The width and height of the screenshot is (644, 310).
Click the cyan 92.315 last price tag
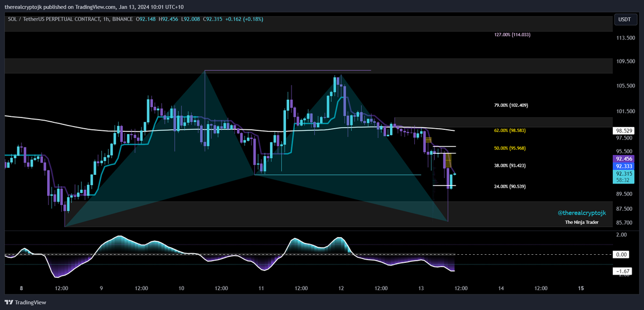pyautogui.click(x=625, y=174)
